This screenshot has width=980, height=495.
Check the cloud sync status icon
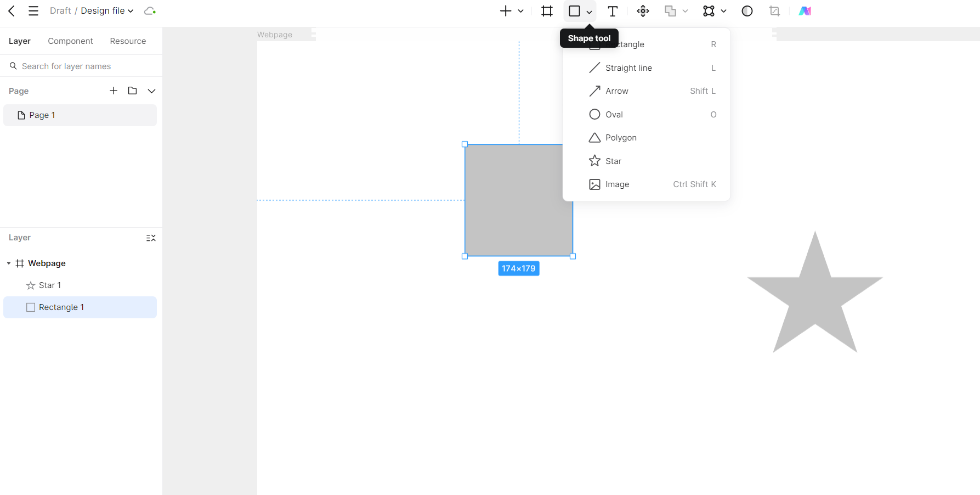150,11
